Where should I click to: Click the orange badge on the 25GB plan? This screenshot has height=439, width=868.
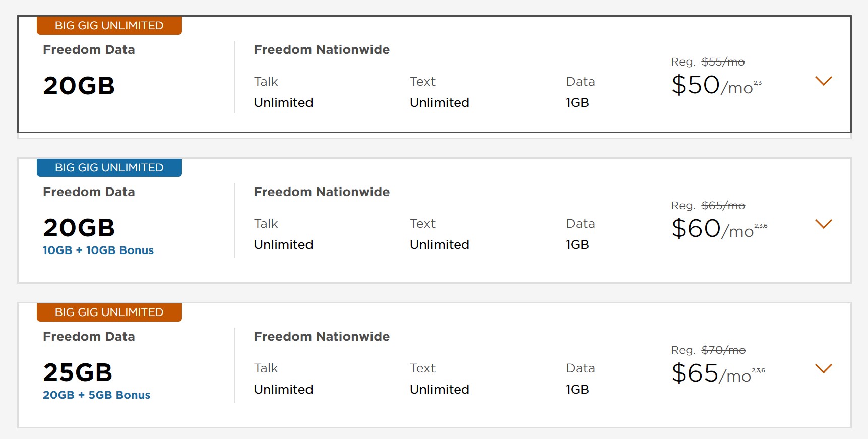coord(109,312)
